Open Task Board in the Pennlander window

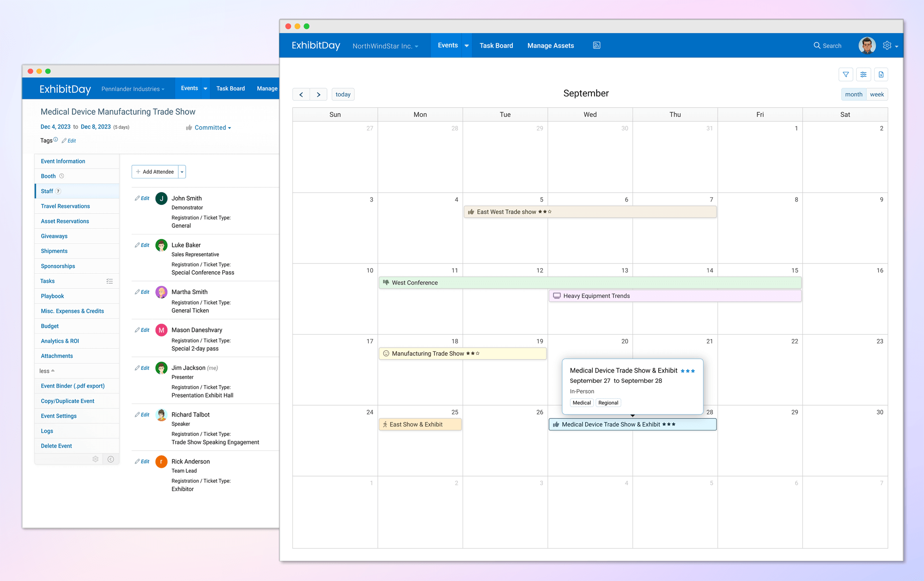coord(231,88)
